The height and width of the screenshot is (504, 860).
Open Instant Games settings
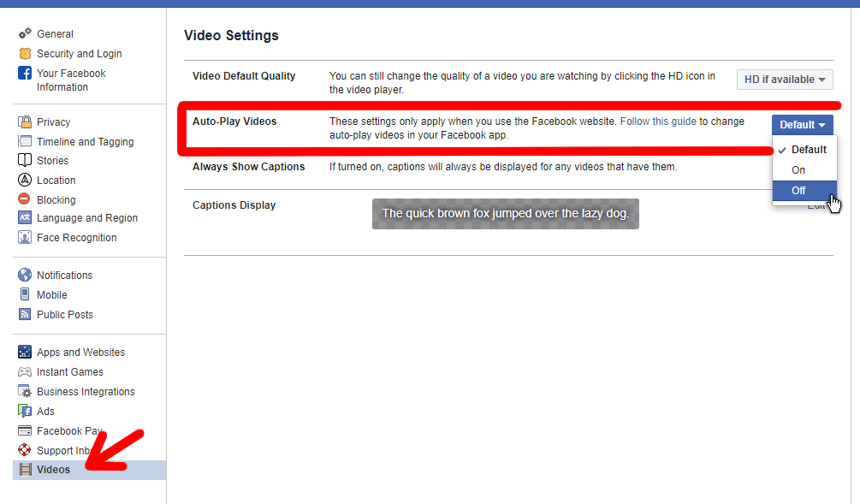click(x=69, y=372)
